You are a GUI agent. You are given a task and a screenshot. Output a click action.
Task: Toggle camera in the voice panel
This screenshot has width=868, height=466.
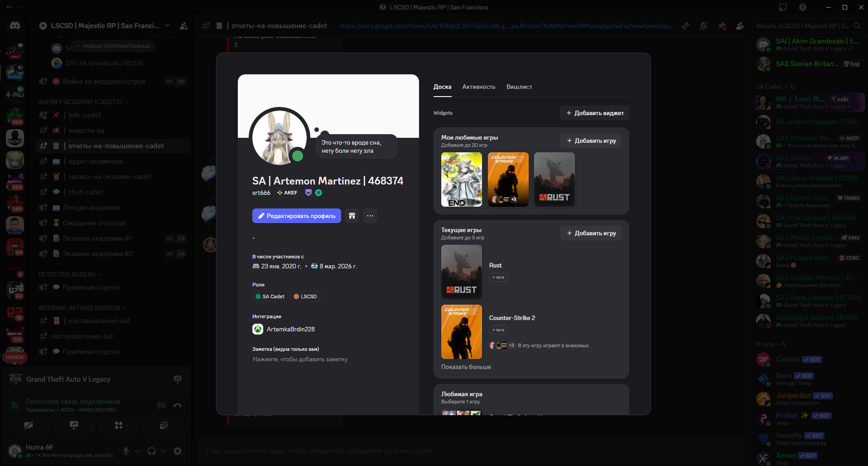pyautogui.click(x=29, y=425)
